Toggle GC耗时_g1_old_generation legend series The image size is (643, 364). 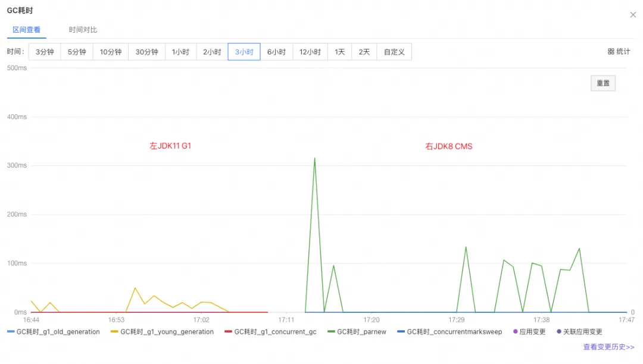click(x=54, y=332)
